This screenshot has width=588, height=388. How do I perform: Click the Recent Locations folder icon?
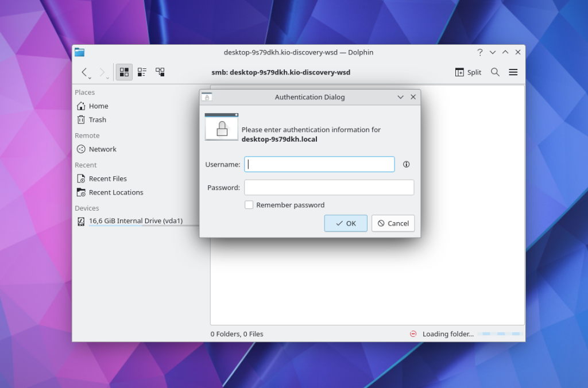tap(81, 192)
